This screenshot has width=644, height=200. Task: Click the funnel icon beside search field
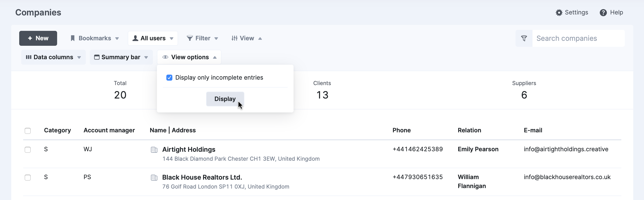tap(524, 38)
